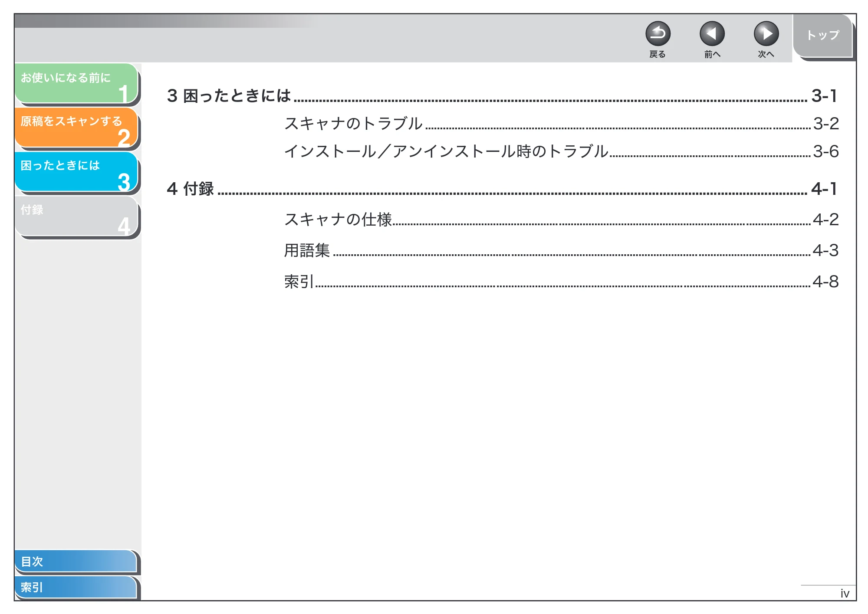Click the 前へ previous page icon
The height and width of the screenshot is (614, 868).
(x=712, y=34)
